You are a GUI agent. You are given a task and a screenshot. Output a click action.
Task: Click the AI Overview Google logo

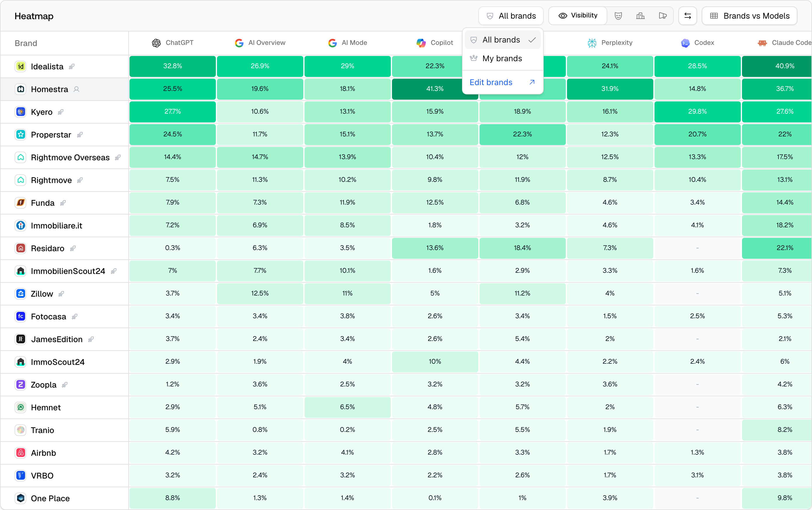[239, 43]
